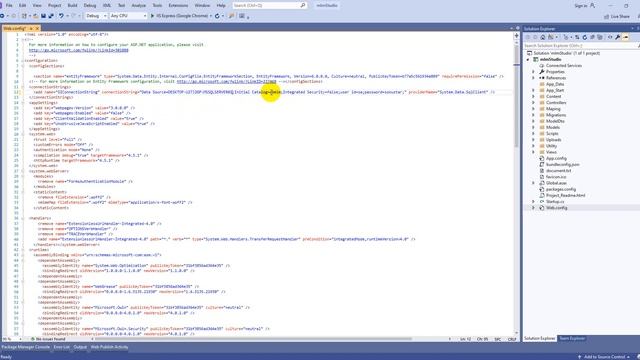The height and width of the screenshot is (360, 640).
Task: Open the Web Publish Activity tab
Action: [109, 347]
